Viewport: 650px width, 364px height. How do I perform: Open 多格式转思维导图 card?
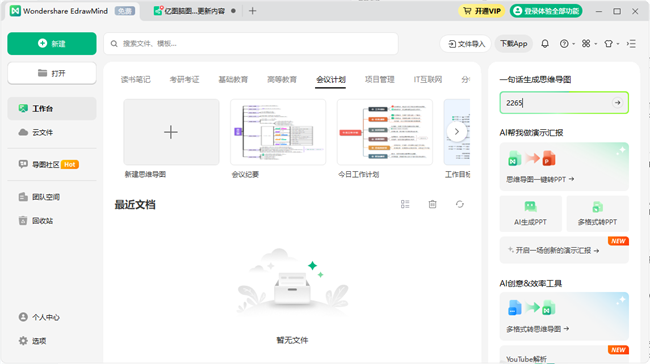pyautogui.click(x=564, y=316)
